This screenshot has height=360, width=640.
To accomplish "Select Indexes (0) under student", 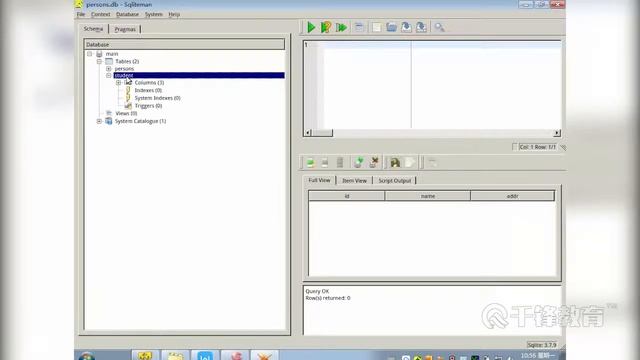I will [x=148, y=90].
